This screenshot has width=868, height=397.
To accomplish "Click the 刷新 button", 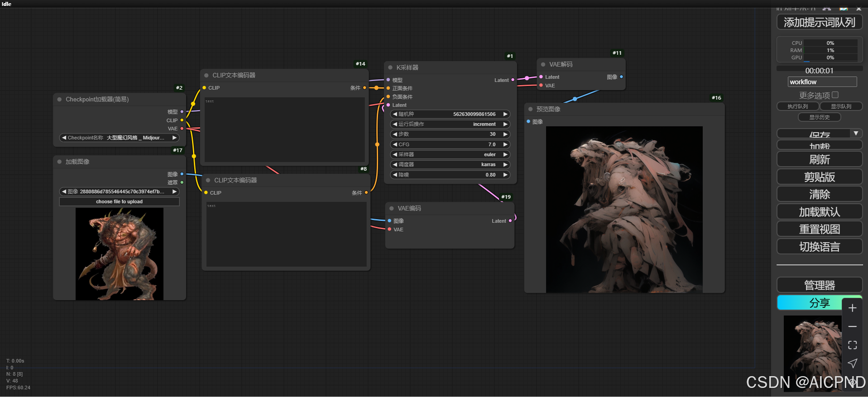I will tap(820, 159).
